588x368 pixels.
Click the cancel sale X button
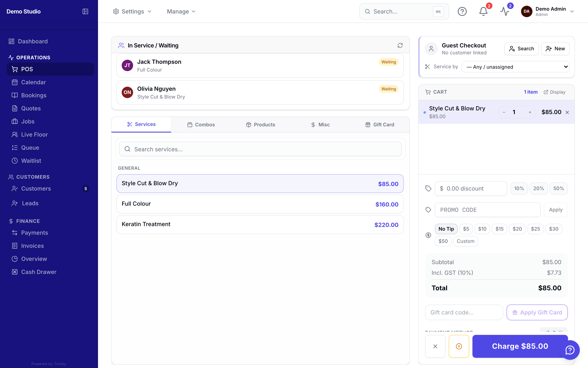(435, 346)
